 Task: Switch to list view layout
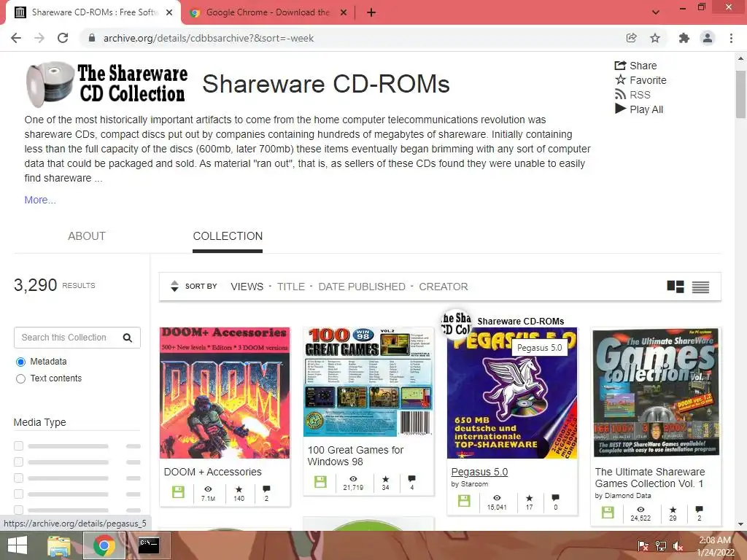[700, 287]
